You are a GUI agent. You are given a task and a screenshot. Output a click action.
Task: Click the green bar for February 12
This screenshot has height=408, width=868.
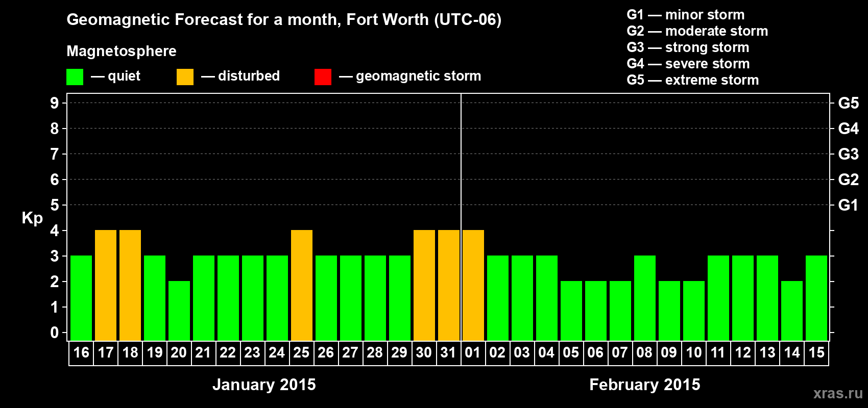743,298
